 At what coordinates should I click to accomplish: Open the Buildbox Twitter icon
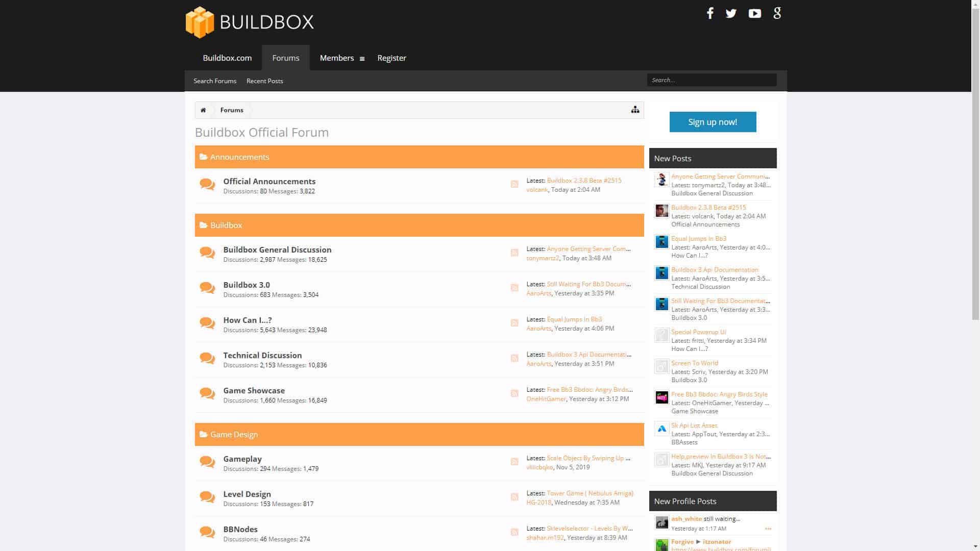click(731, 13)
